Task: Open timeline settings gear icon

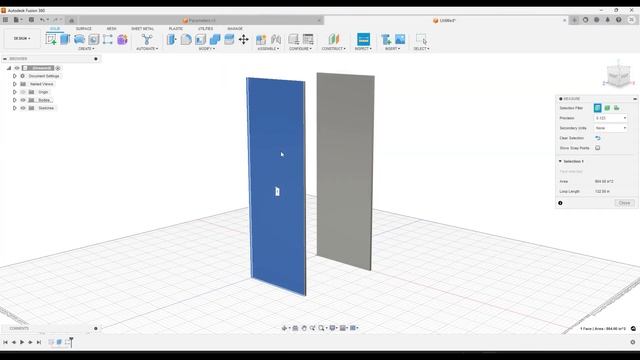Action: pos(633,342)
